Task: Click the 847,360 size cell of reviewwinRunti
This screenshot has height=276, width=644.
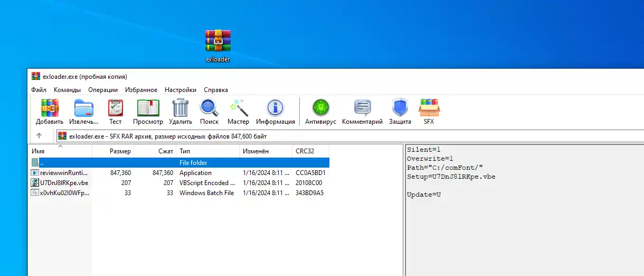Action: coord(120,173)
